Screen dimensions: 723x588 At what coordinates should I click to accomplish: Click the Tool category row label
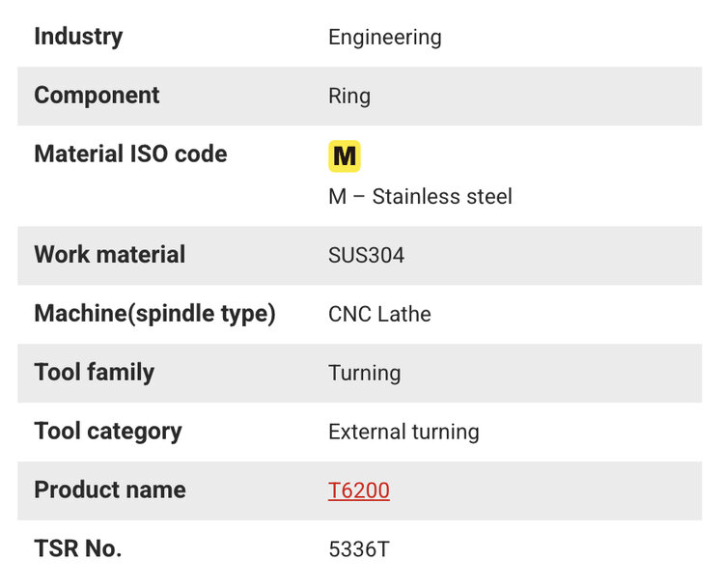pos(107,432)
